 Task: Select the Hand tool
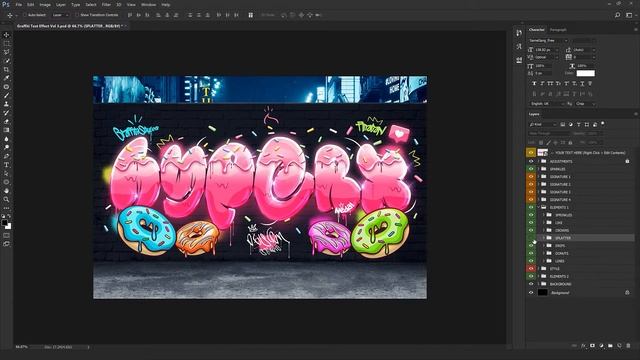click(6, 191)
